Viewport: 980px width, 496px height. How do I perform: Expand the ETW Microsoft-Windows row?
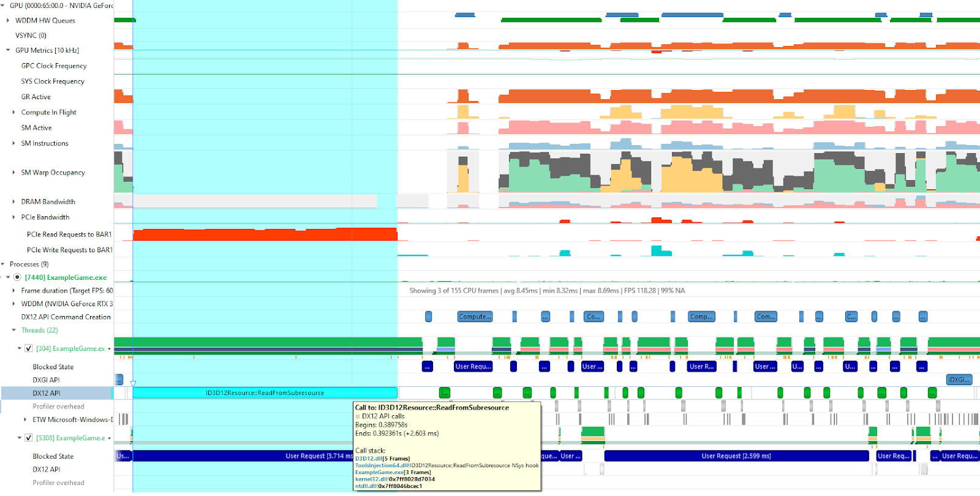coord(25,419)
